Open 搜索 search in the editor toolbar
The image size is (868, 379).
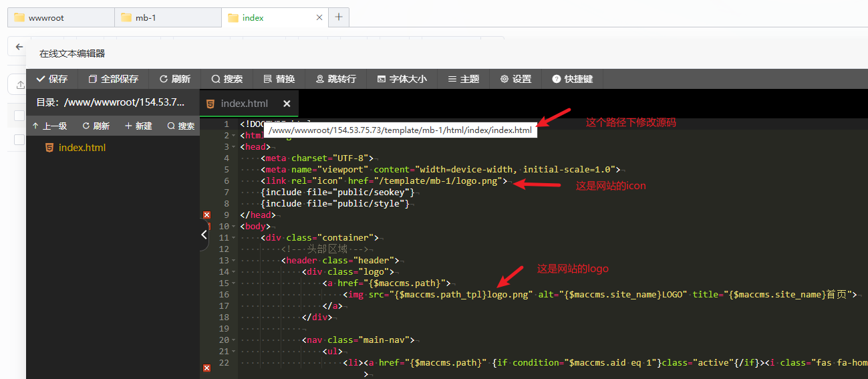coord(227,79)
